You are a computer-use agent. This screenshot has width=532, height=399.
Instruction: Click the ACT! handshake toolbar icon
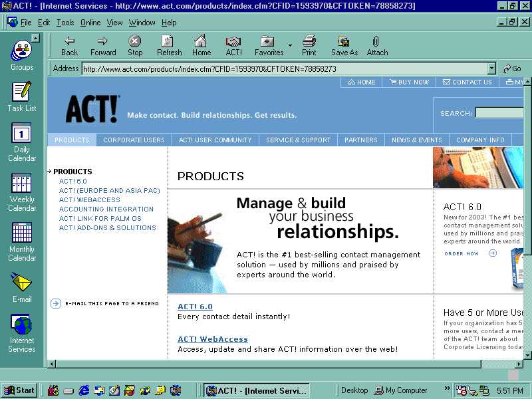234,46
